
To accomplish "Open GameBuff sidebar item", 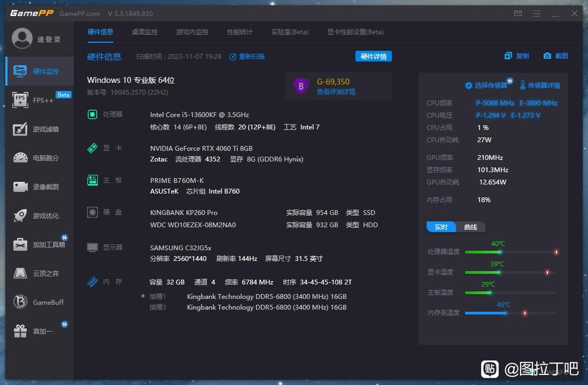I will [40, 302].
